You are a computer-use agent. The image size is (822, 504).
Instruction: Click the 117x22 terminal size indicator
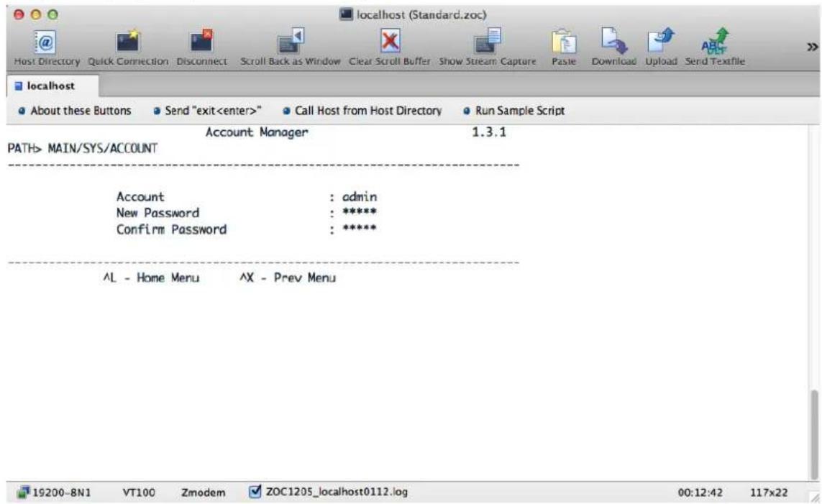769,492
